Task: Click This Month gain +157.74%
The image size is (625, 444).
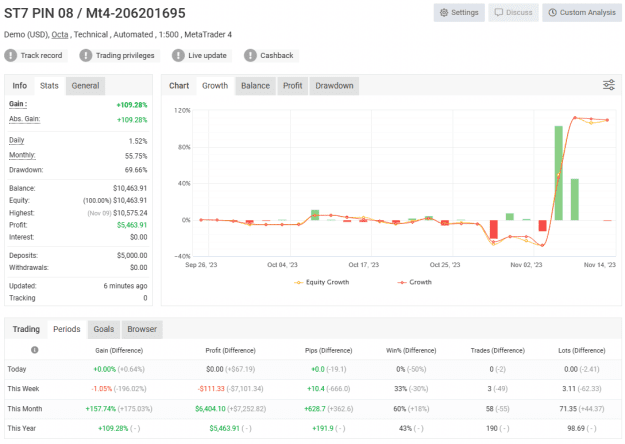Action: pyautogui.click(x=100, y=409)
